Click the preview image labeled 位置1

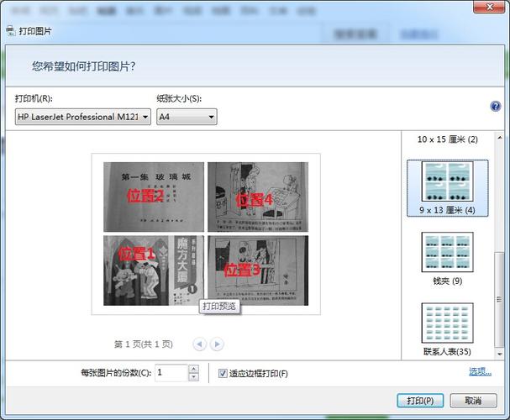coord(154,270)
